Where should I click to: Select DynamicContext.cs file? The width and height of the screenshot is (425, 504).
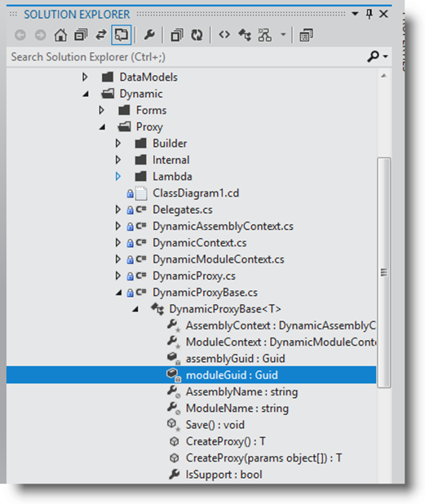coord(199,243)
